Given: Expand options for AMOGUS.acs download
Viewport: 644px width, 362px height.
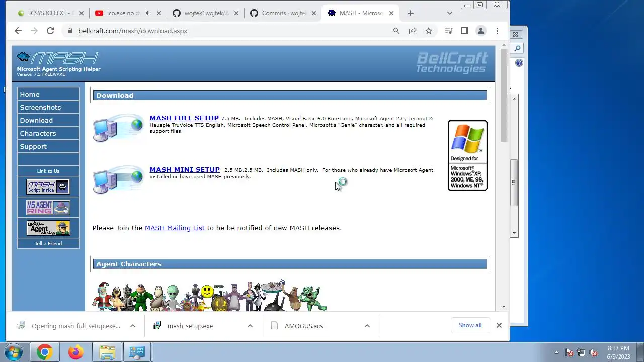Looking at the screenshot, I should point(367,326).
